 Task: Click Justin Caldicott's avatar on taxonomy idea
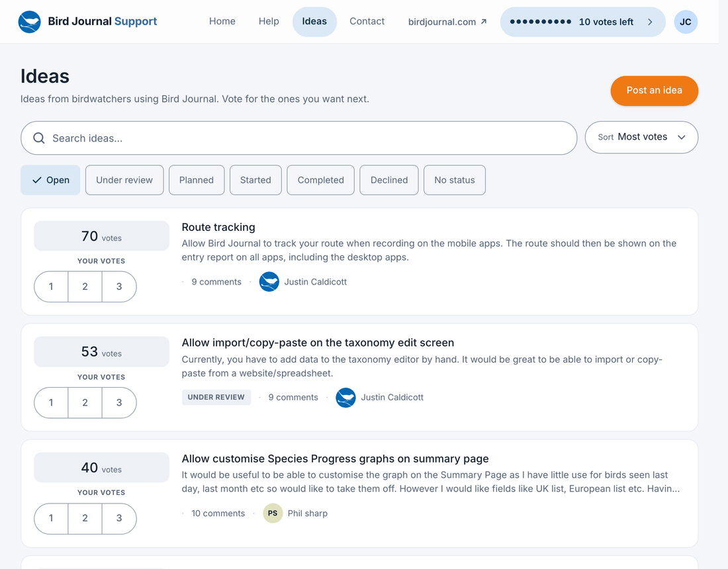(345, 397)
